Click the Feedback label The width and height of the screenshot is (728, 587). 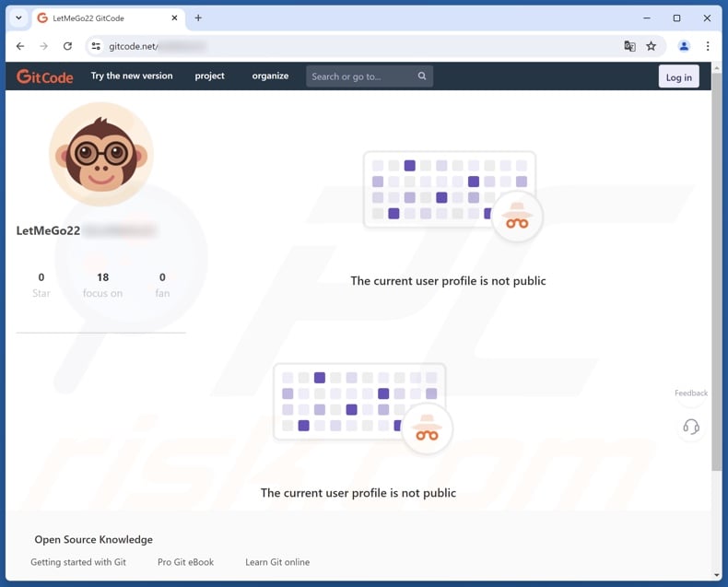click(691, 393)
